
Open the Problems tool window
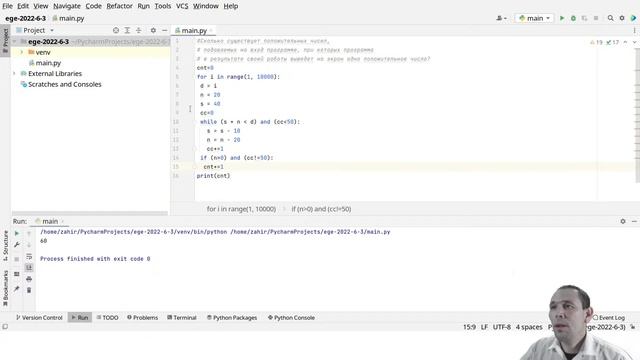point(142,318)
